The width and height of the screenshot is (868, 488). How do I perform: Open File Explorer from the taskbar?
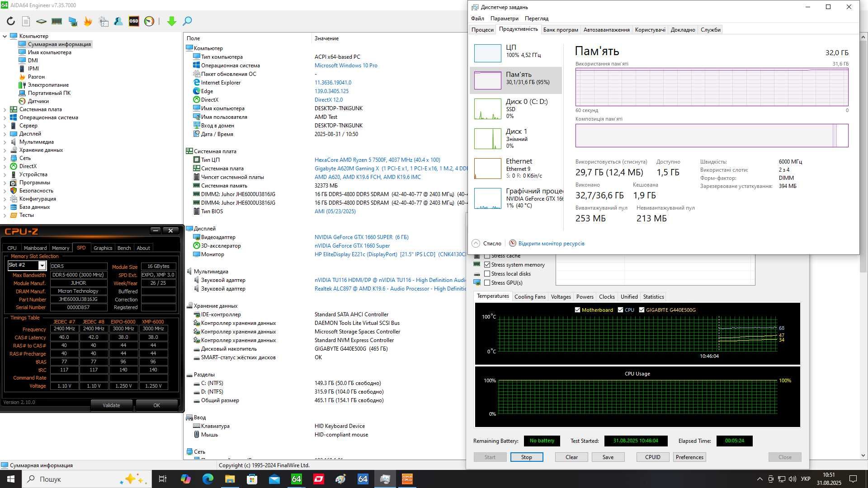point(230,479)
